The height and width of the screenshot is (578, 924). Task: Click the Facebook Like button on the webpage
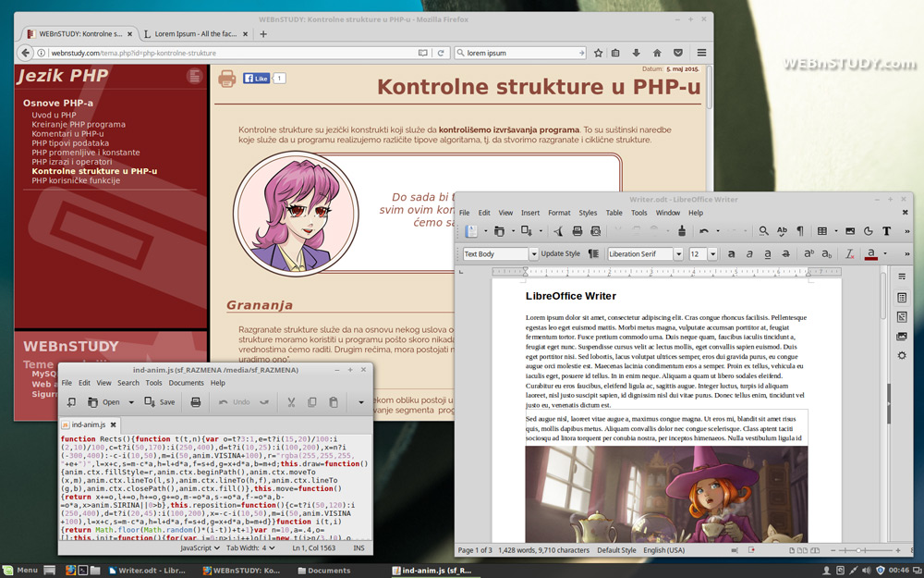click(x=256, y=78)
